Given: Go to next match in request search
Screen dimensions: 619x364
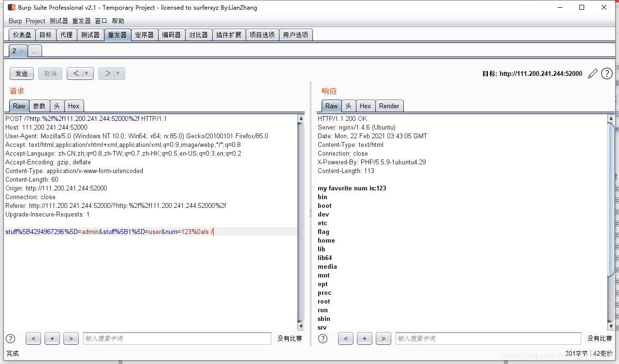Looking at the screenshot, I should click(71, 338).
